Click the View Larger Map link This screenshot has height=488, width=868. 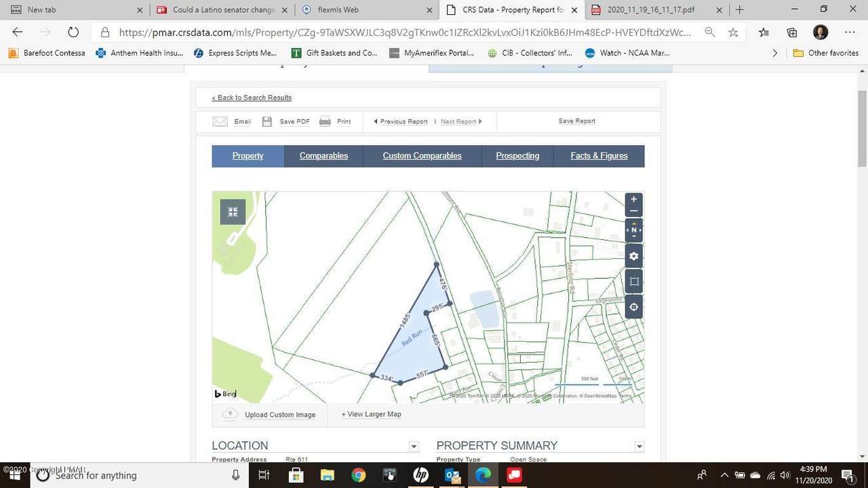[x=371, y=414]
